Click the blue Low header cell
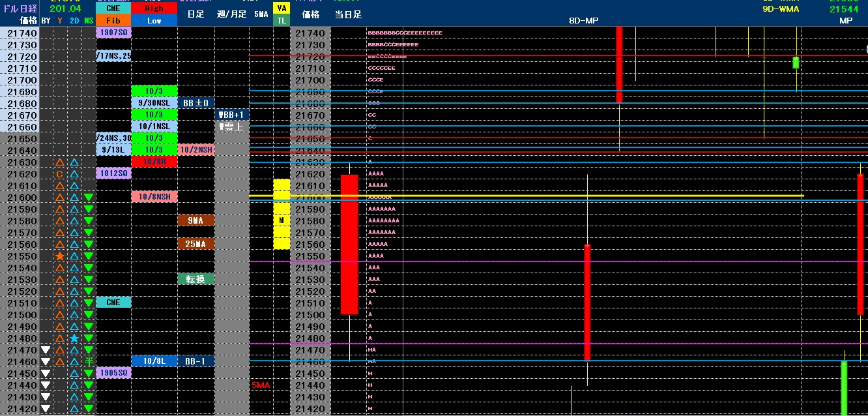 [154, 20]
